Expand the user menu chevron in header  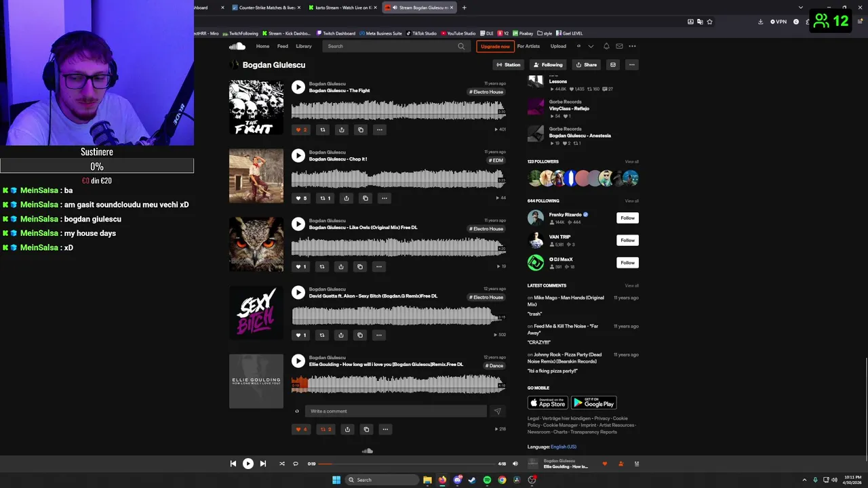tap(591, 46)
